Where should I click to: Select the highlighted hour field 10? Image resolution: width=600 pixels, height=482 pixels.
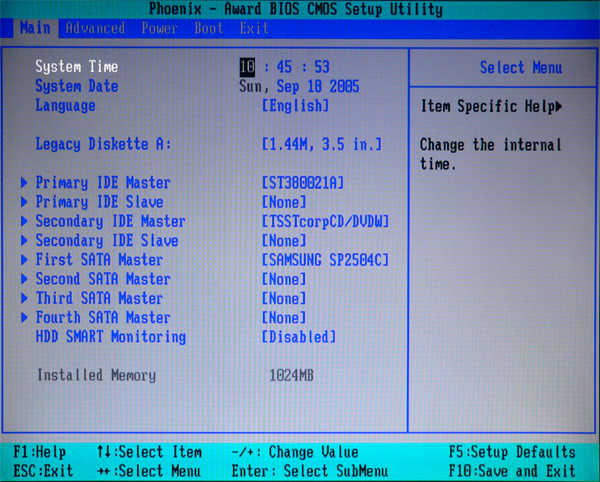coord(247,67)
